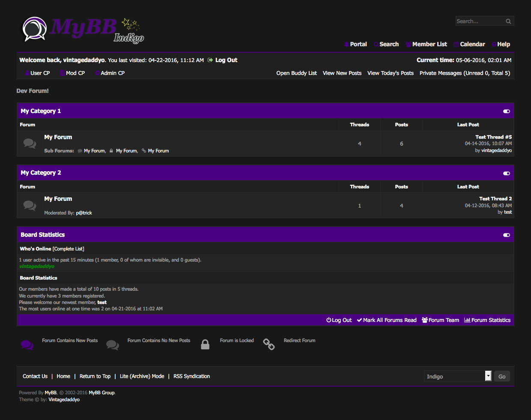Click Forum Statistics link

(491, 320)
